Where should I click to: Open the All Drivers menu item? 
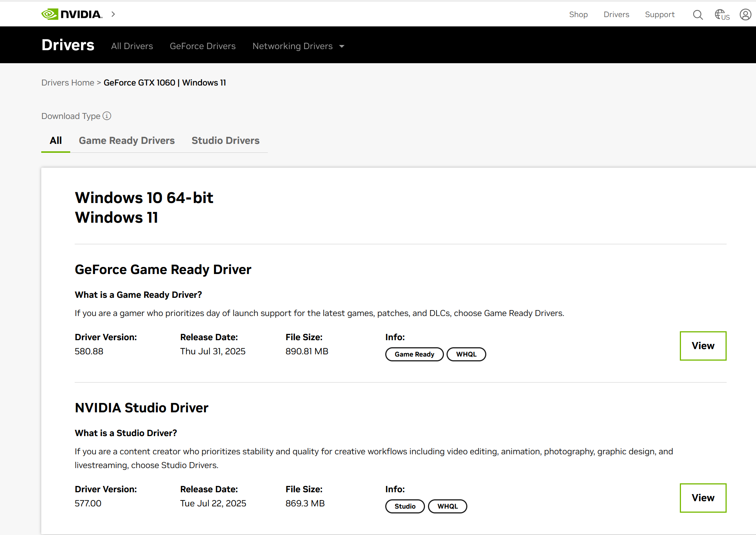[x=132, y=46]
